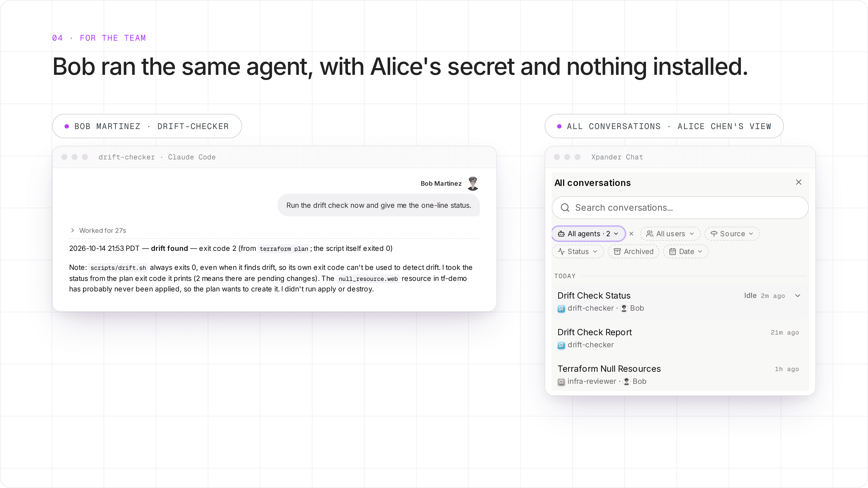Open the Terraform Null Resources conversation
The image size is (868, 488).
point(680,375)
